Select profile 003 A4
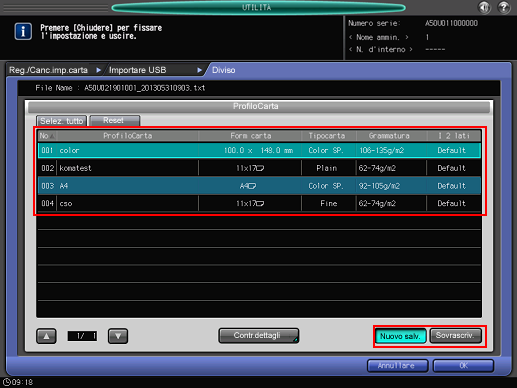517x388 pixels. click(x=259, y=186)
